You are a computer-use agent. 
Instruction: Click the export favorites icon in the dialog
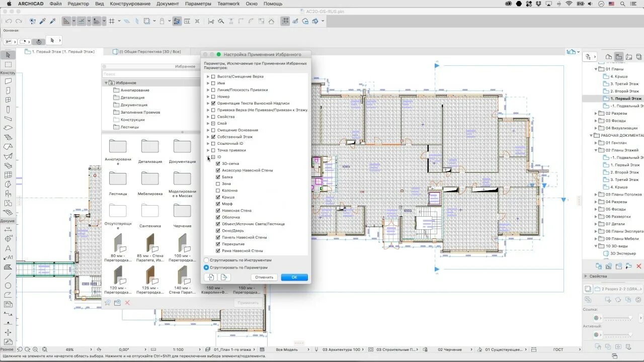224,277
